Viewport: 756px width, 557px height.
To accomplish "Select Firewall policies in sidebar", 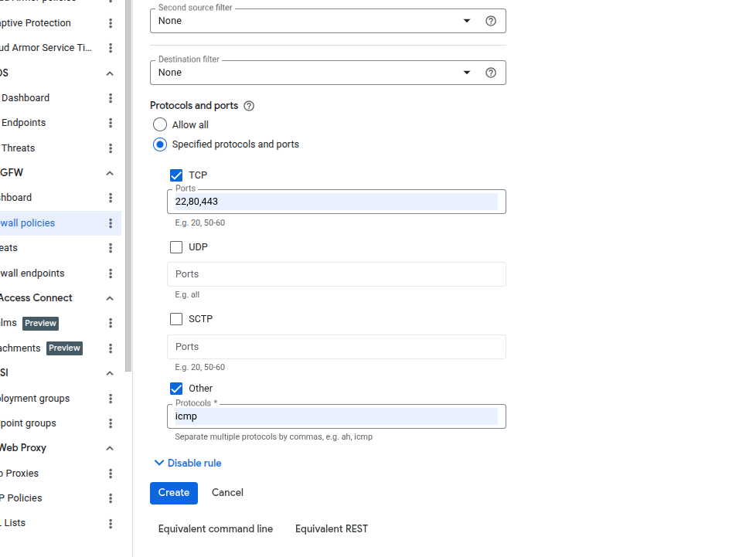I will point(28,223).
